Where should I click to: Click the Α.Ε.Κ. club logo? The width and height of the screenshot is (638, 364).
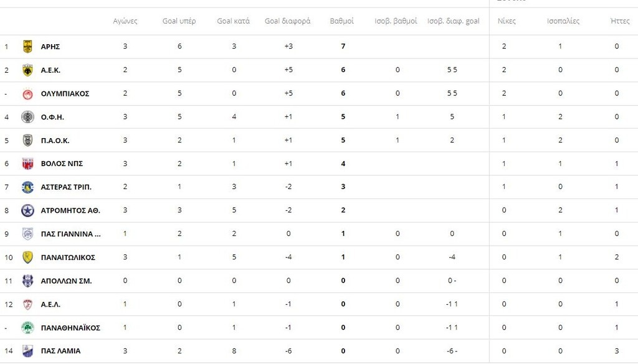pos(27,70)
